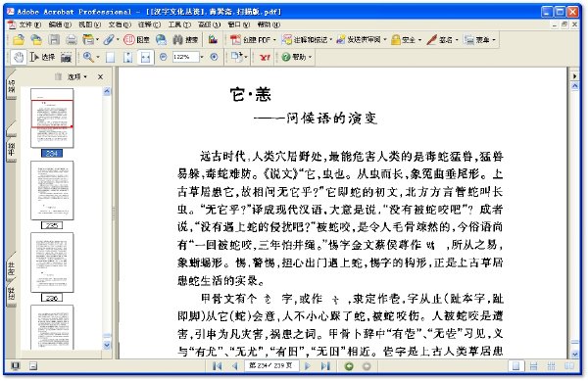Open the Organizer dropdown arrow
Image resolution: width=588 pixels, height=381 pixels.
click(x=97, y=39)
